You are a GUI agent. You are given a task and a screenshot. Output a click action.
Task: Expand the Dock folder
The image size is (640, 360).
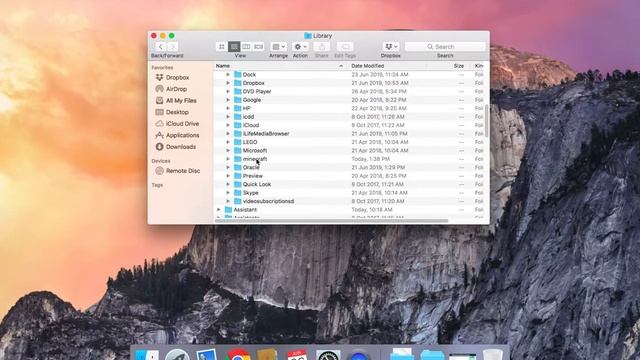(228, 75)
